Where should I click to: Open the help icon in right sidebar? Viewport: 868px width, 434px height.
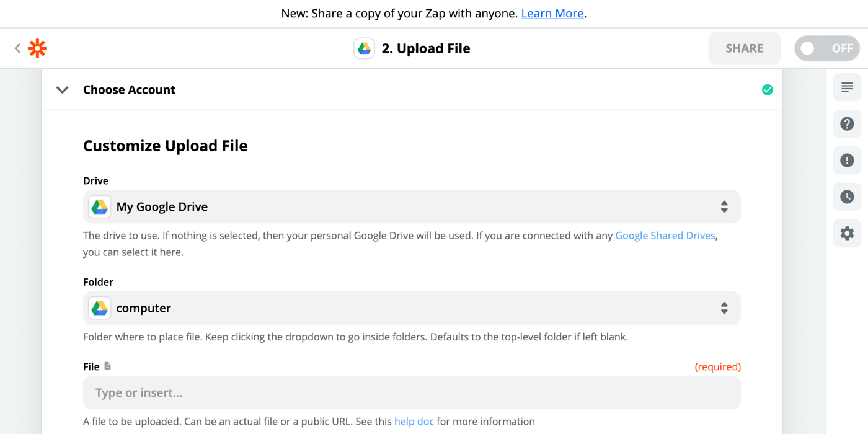(847, 123)
